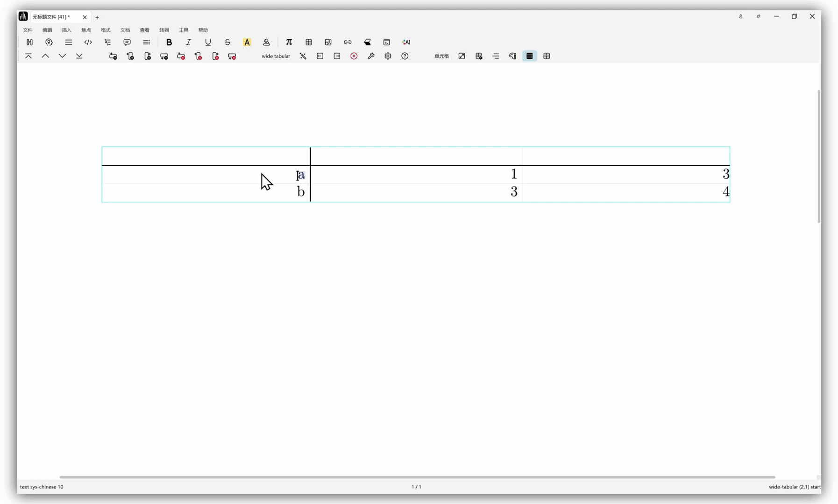Click the math formula pi icon
Image resolution: width=838 pixels, height=504 pixels.
(289, 42)
